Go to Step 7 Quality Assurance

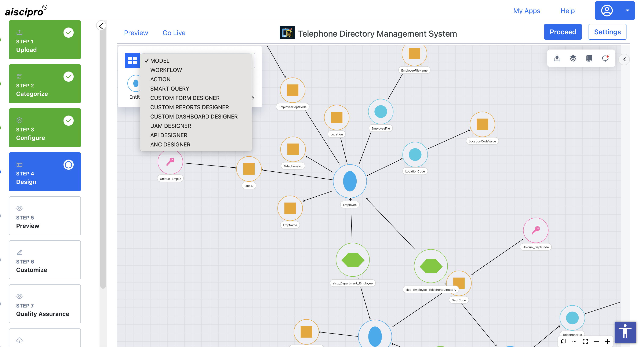click(45, 304)
